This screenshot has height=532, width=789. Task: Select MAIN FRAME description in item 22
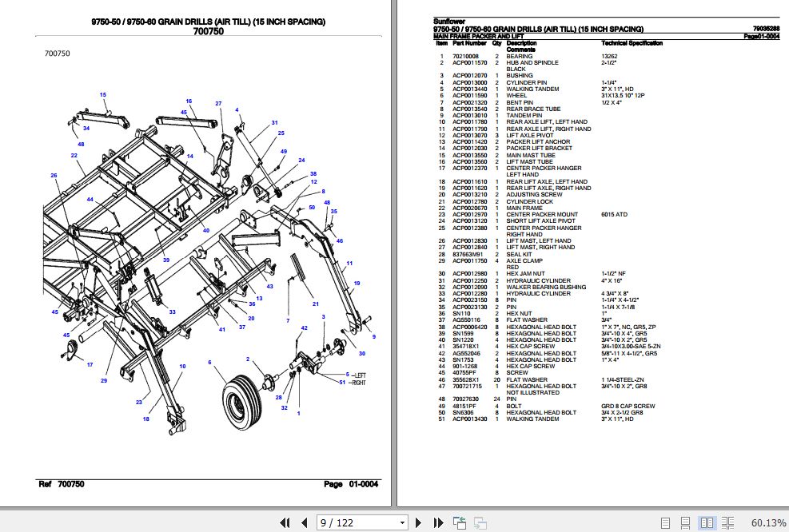(x=524, y=208)
